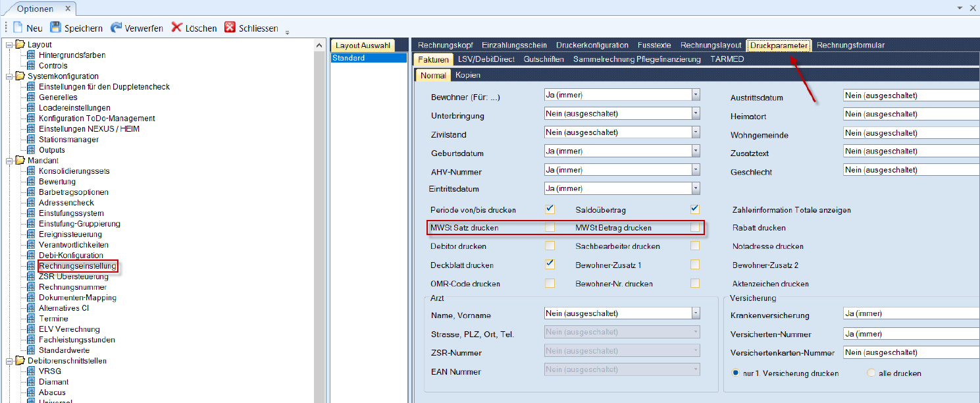This screenshot has width=980, height=403.
Task: Enable the MWSt Satz drucken checkbox
Action: click(550, 228)
